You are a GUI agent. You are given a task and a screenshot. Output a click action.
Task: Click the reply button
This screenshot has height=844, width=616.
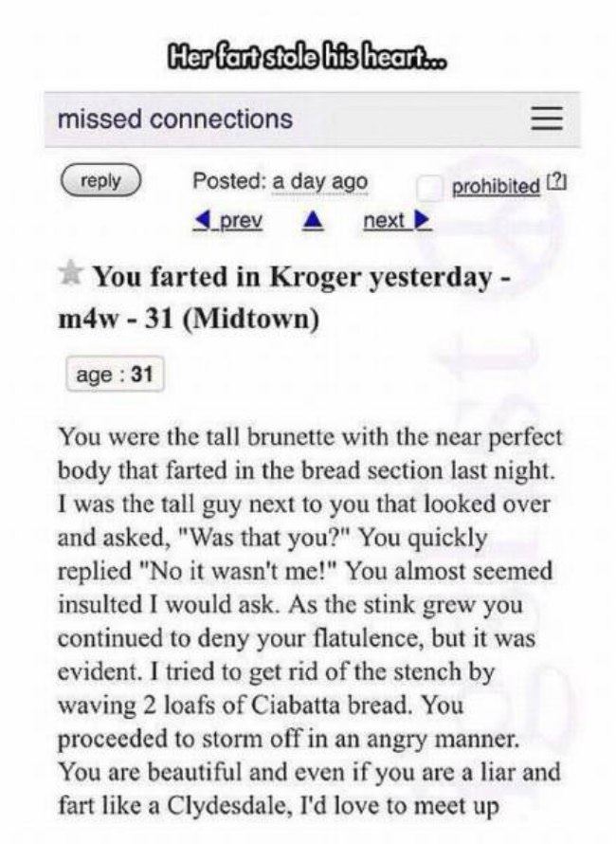[100, 179]
